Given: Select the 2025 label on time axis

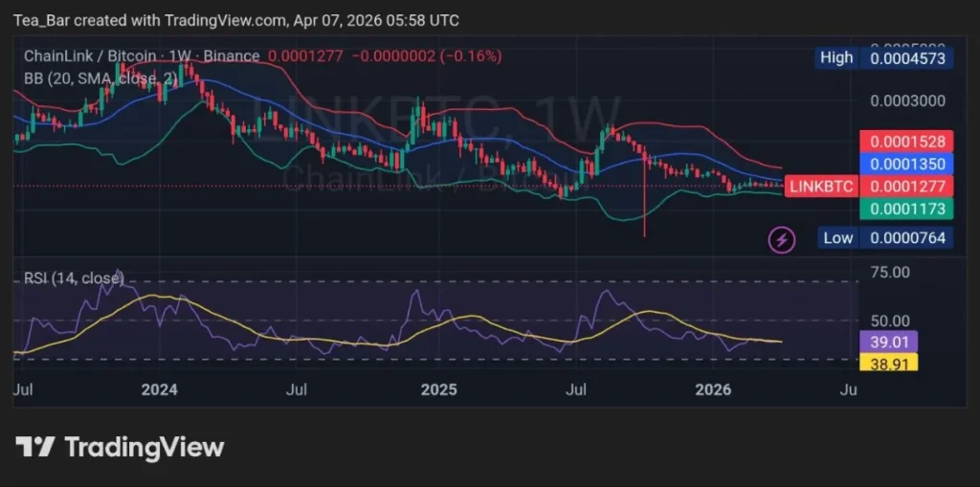Looking at the screenshot, I should click(439, 389).
